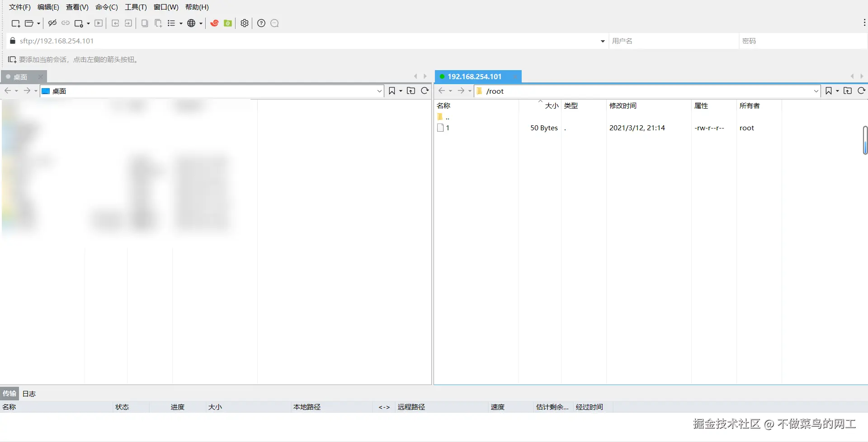This screenshot has height=442, width=868.
Task: Open Options via the gear icon
Action: coord(245,23)
